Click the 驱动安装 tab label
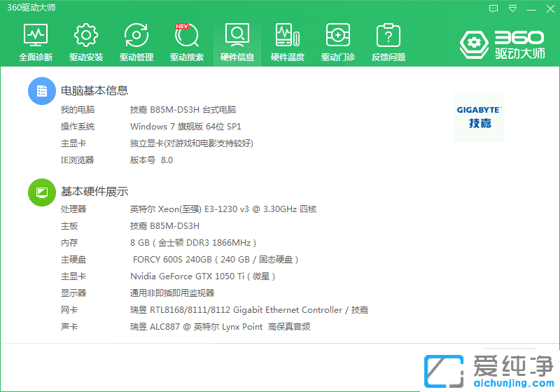 tap(85, 57)
